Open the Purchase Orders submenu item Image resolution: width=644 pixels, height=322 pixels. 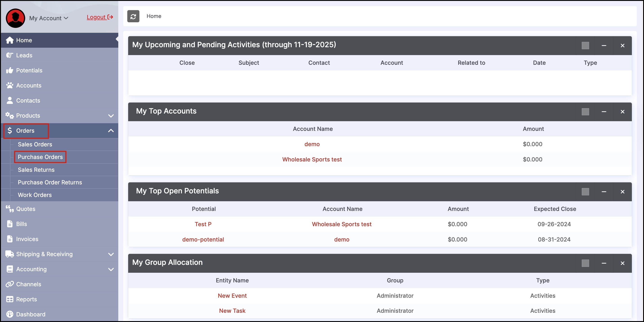coord(40,157)
